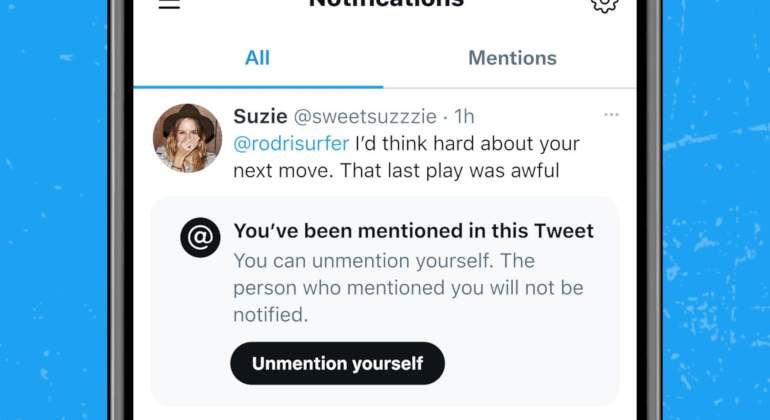Click the black @ mention icon
The image size is (770, 420).
200,237
